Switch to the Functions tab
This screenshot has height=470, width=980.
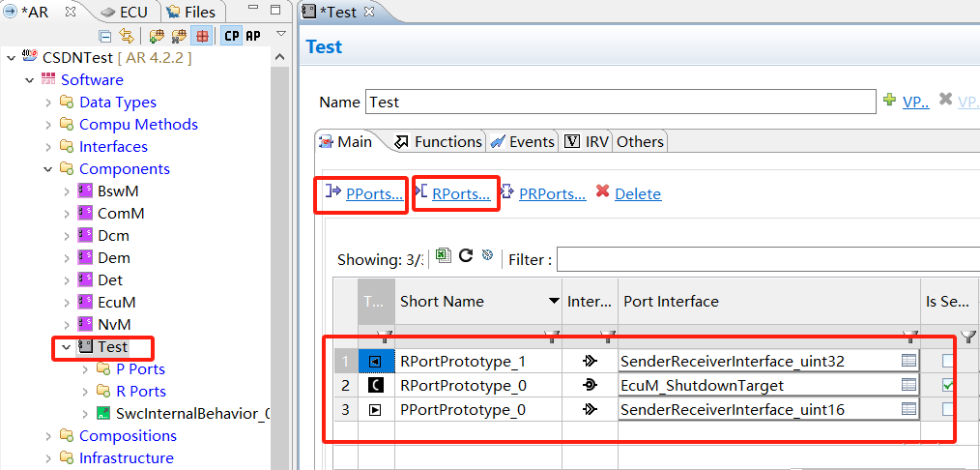(x=438, y=142)
